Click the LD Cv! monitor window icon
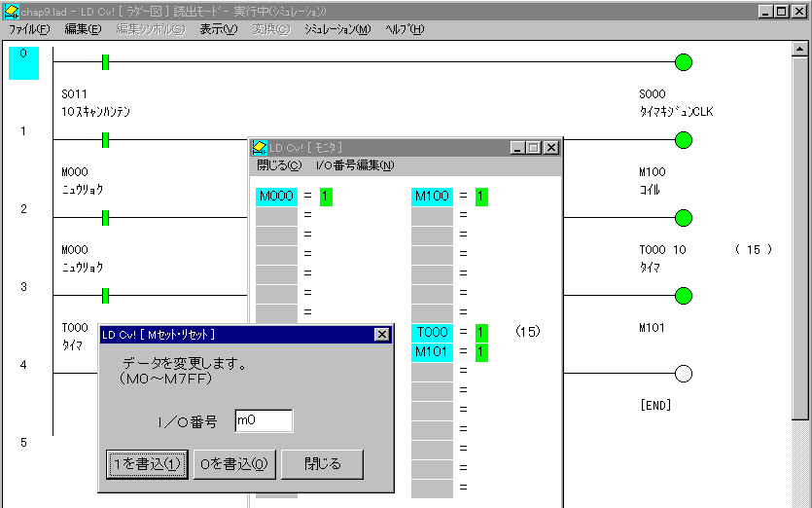 pos(261,148)
